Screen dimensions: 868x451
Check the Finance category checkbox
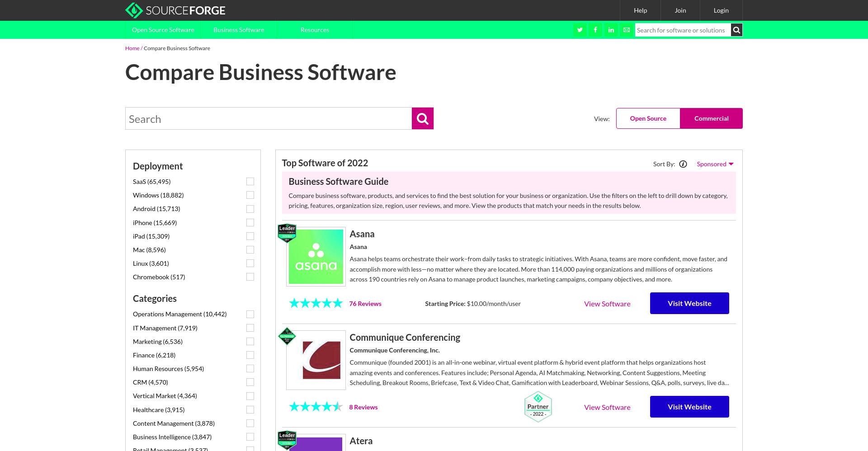(250, 355)
